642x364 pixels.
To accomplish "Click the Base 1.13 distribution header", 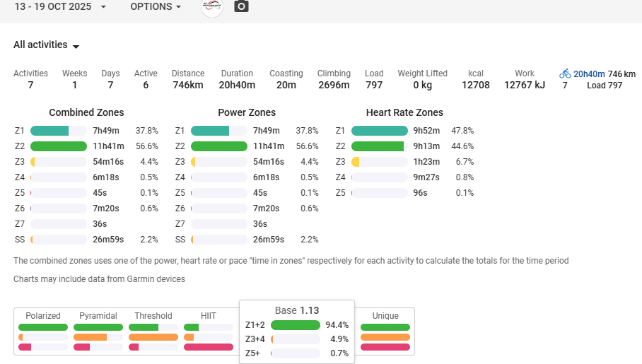I will click(297, 310).
